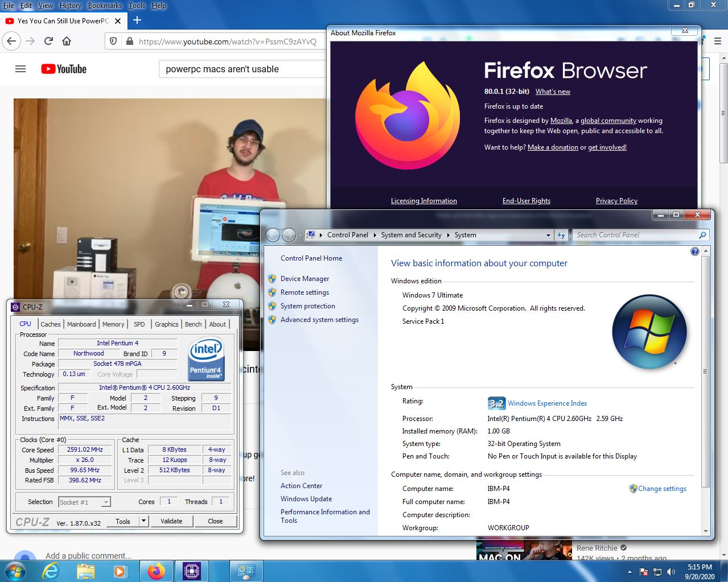
Task: Show hidden system tray icons
Action: tap(630, 572)
